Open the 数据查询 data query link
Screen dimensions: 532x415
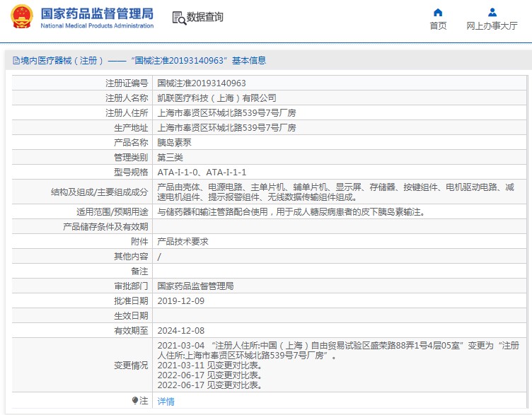coord(205,17)
